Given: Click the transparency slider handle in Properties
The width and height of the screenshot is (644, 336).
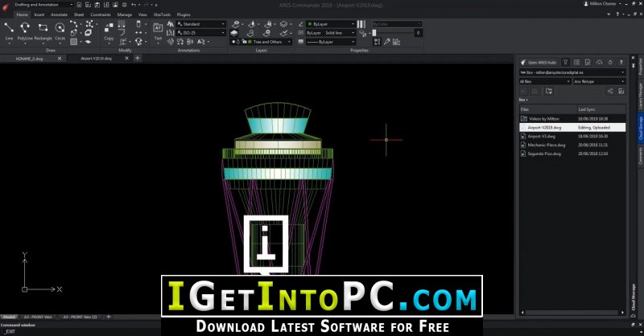Looking at the screenshot, I should click(x=374, y=33).
